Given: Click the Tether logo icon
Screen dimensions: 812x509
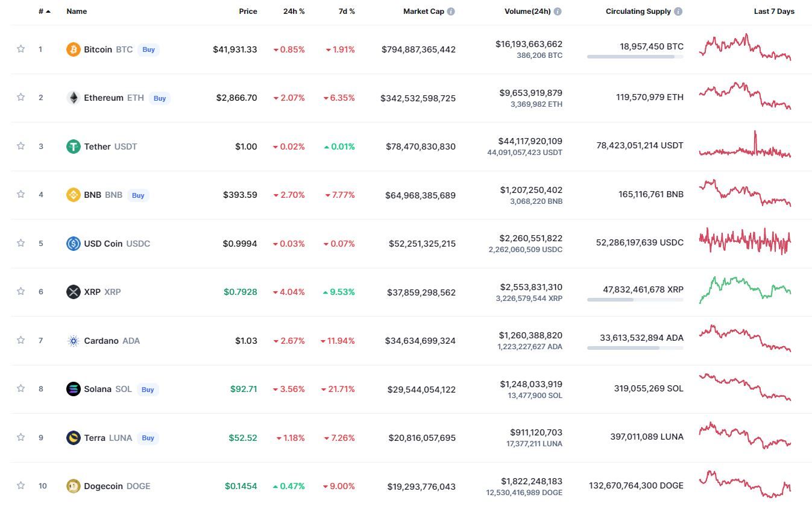Looking at the screenshot, I should pos(73,147).
